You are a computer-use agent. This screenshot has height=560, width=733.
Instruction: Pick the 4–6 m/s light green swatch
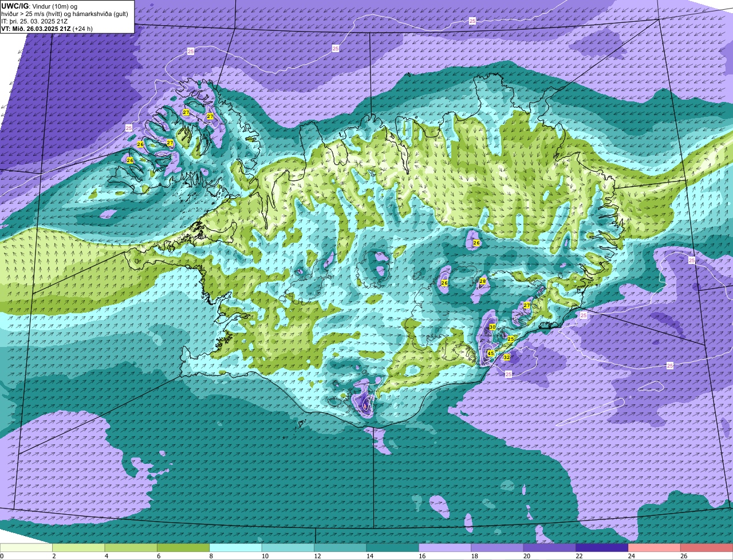click(x=131, y=547)
